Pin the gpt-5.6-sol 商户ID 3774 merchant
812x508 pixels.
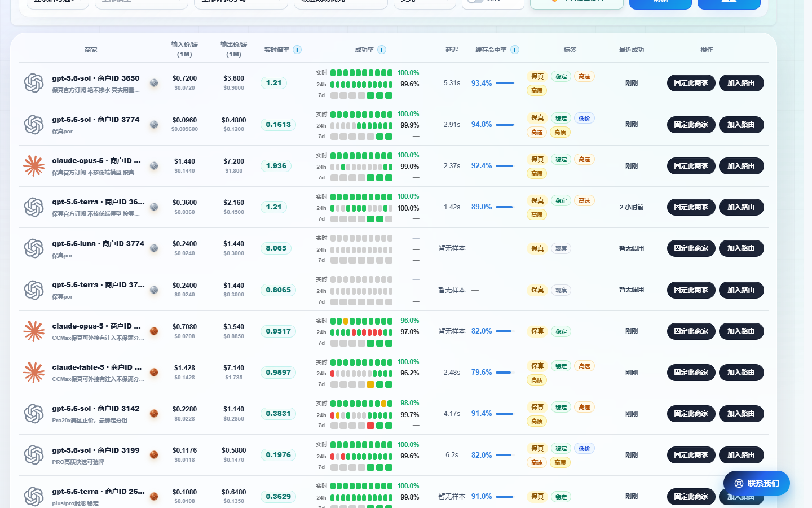click(691, 125)
